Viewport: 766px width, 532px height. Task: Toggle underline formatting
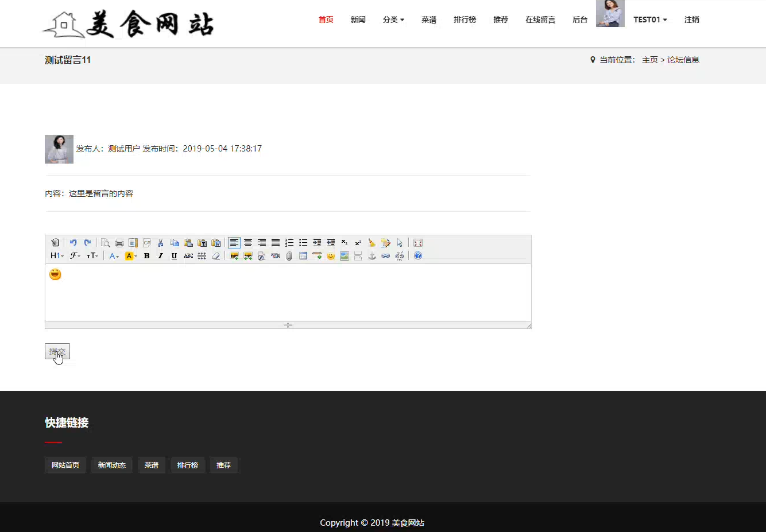coord(174,255)
